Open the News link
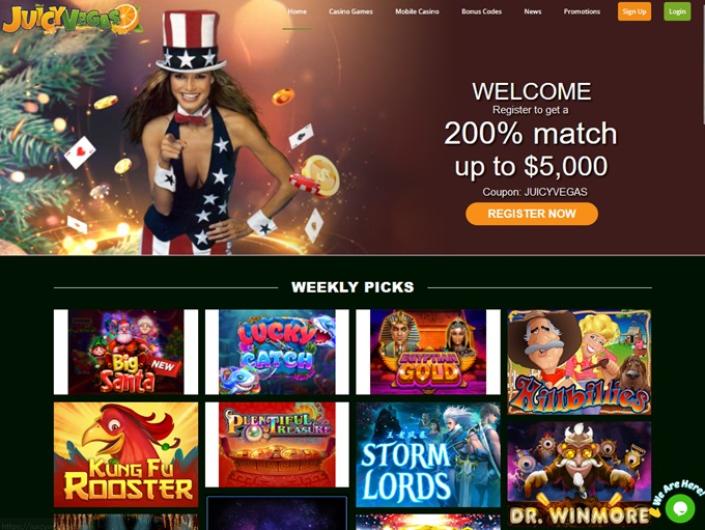705x530 pixels. (x=532, y=12)
